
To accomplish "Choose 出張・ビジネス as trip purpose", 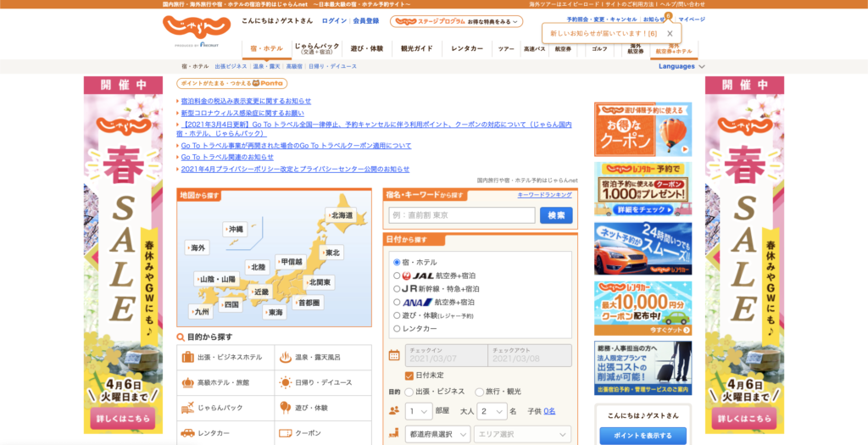I will [x=409, y=392].
